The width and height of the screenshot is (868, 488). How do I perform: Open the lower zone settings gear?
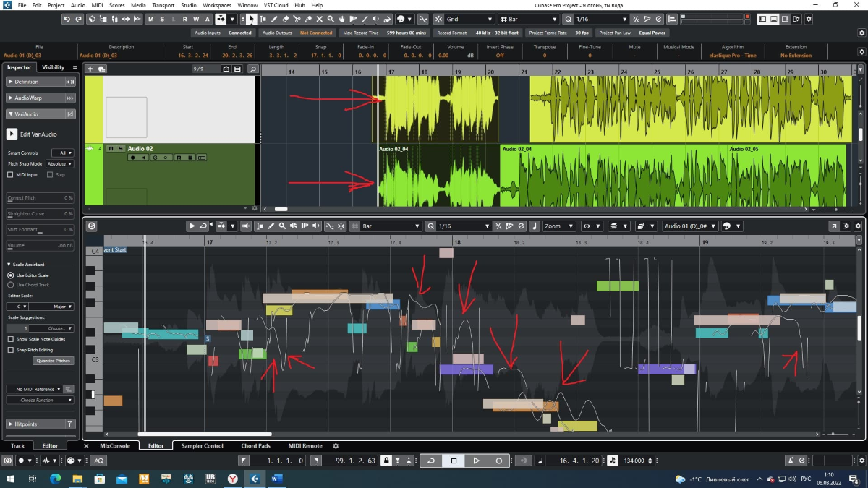pyautogui.click(x=336, y=446)
